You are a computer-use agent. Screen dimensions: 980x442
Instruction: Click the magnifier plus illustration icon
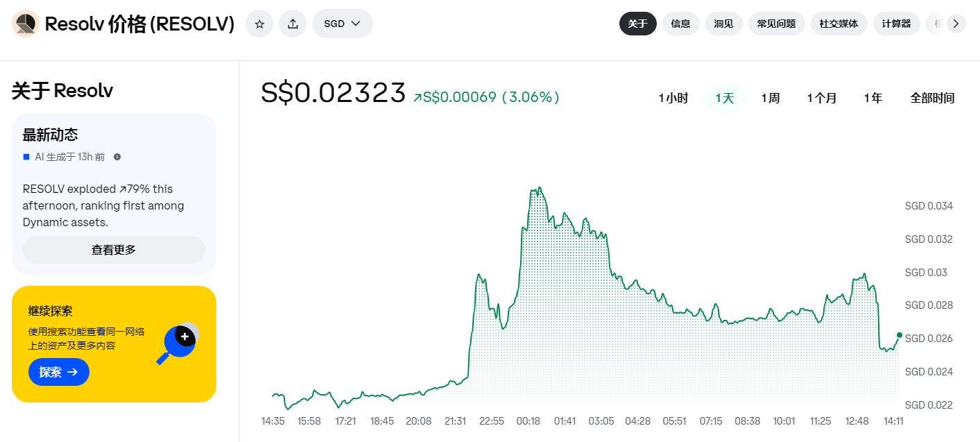point(179,343)
